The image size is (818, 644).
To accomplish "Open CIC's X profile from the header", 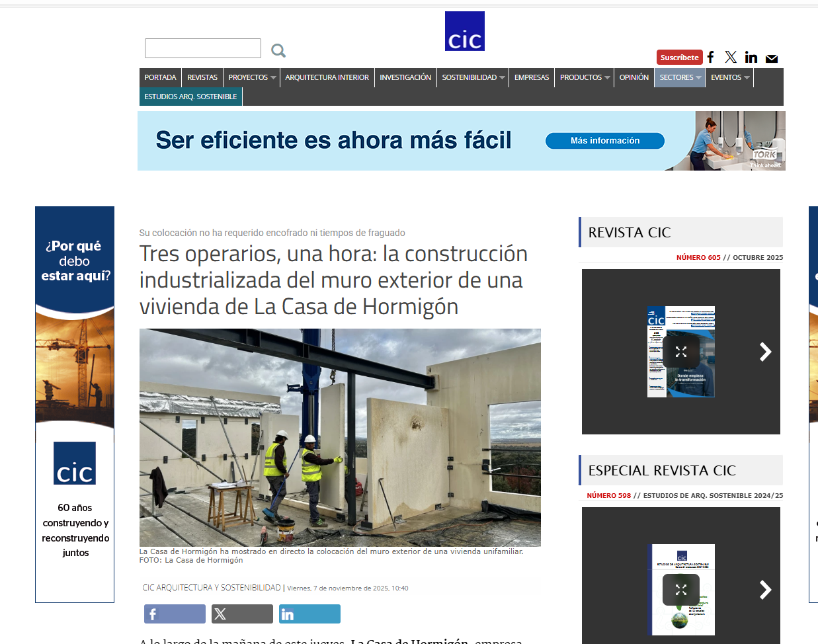I will tap(731, 58).
